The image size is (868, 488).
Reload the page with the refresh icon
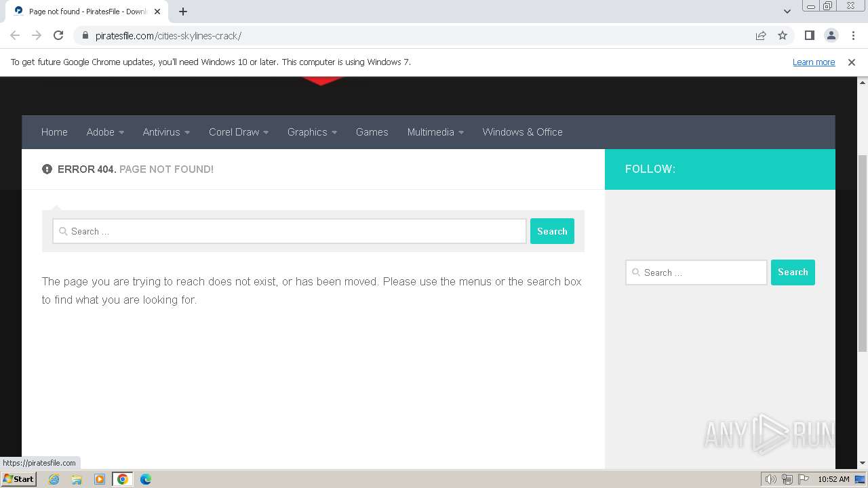pos(58,35)
